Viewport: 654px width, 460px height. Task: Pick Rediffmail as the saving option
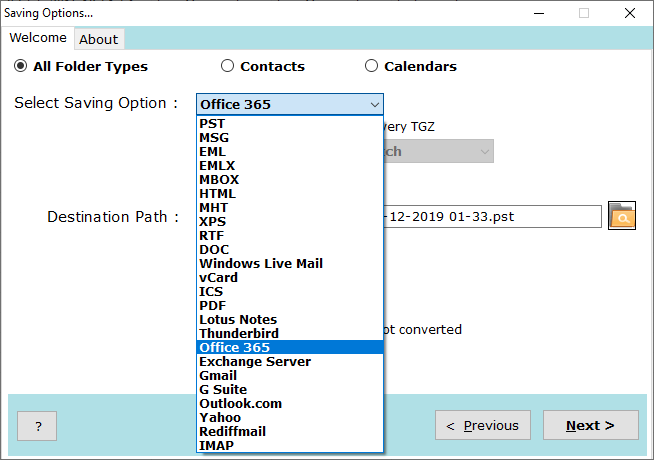(x=290, y=431)
